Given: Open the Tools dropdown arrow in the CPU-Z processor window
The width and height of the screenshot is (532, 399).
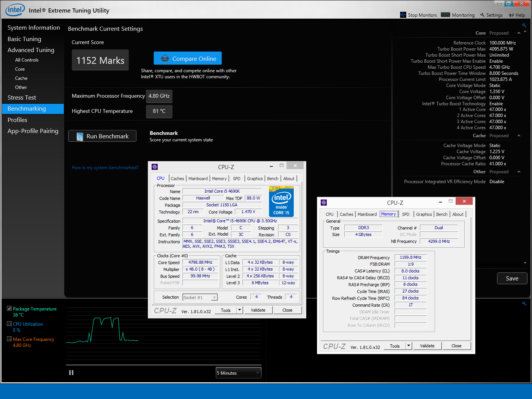Looking at the screenshot, I should coord(240,310).
